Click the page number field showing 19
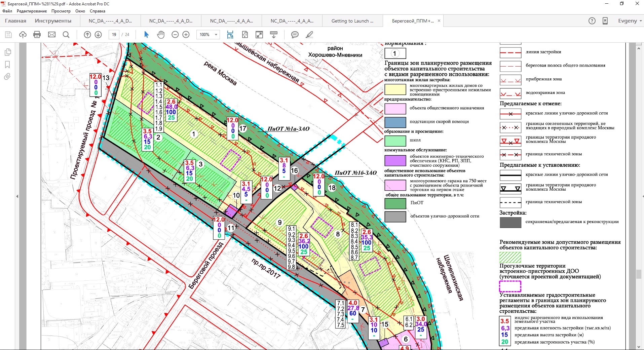This screenshot has height=350, width=644. [x=114, y=35]
